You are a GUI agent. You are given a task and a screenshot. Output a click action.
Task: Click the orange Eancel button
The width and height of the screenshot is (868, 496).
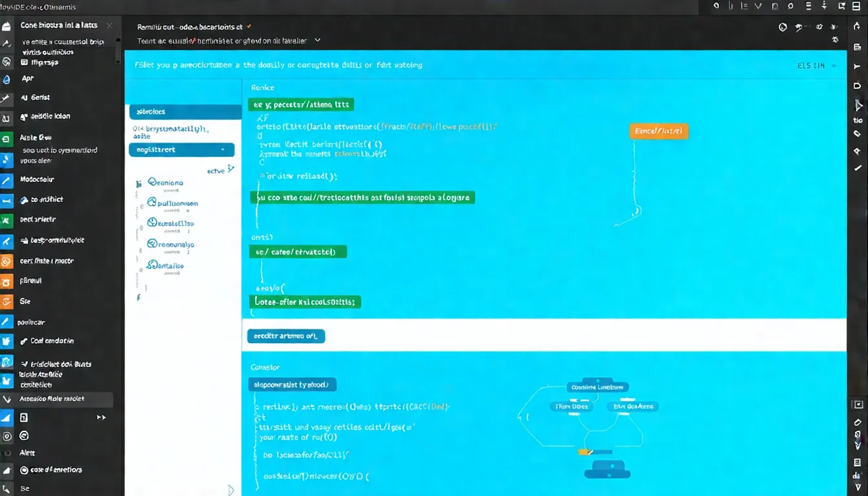pos(658,131)
